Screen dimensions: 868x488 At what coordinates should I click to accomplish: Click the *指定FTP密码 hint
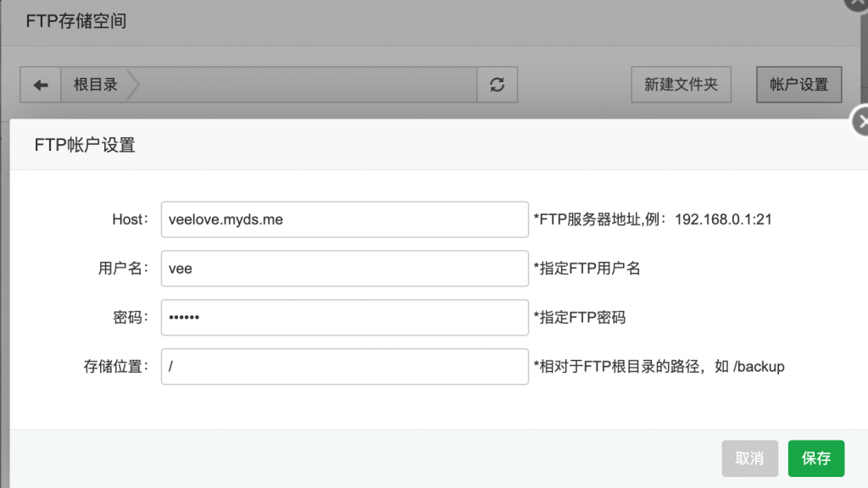(580, 318)
